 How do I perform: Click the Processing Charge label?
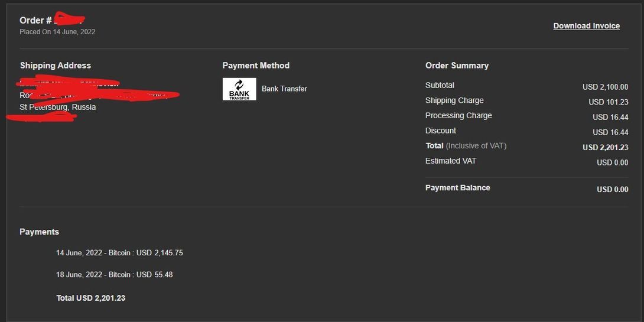458,116
